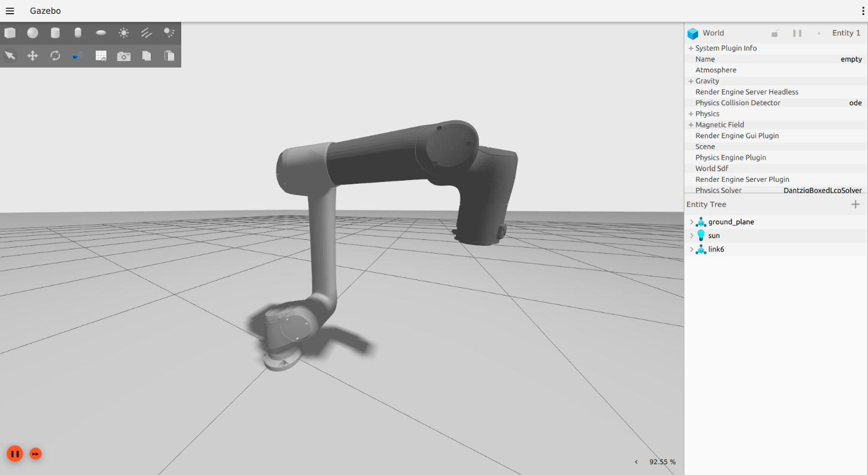Toggle the lock on the World inspector

(775, 33)
